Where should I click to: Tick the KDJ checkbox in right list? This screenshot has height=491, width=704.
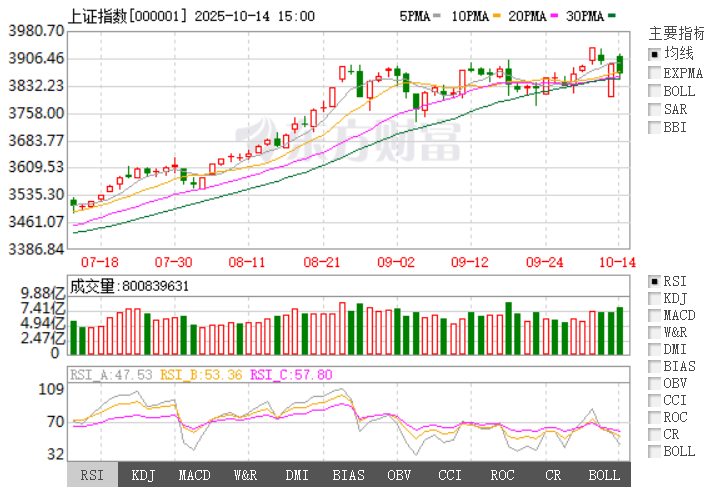[x=654, y=298]
